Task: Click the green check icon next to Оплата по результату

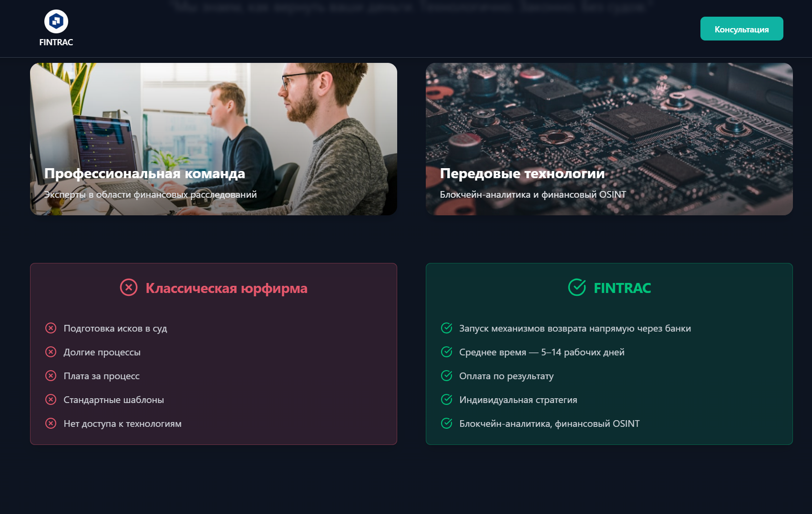Action: click(x=446, y=376)
